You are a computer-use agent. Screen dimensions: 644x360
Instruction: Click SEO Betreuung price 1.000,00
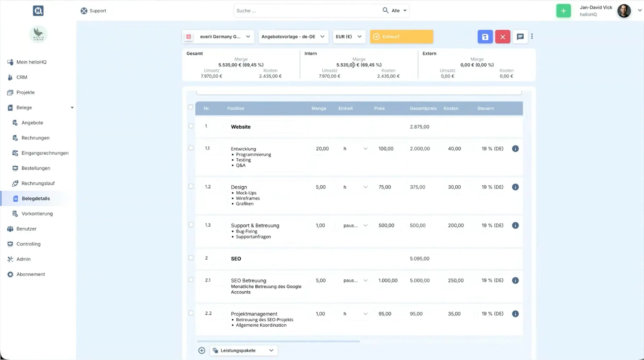[388, 281]
